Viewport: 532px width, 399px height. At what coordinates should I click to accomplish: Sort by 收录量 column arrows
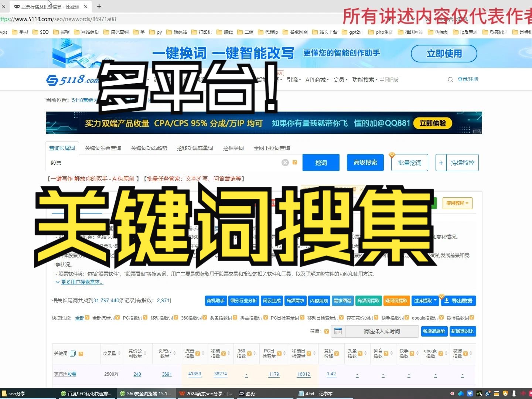(x=119, y=354)
